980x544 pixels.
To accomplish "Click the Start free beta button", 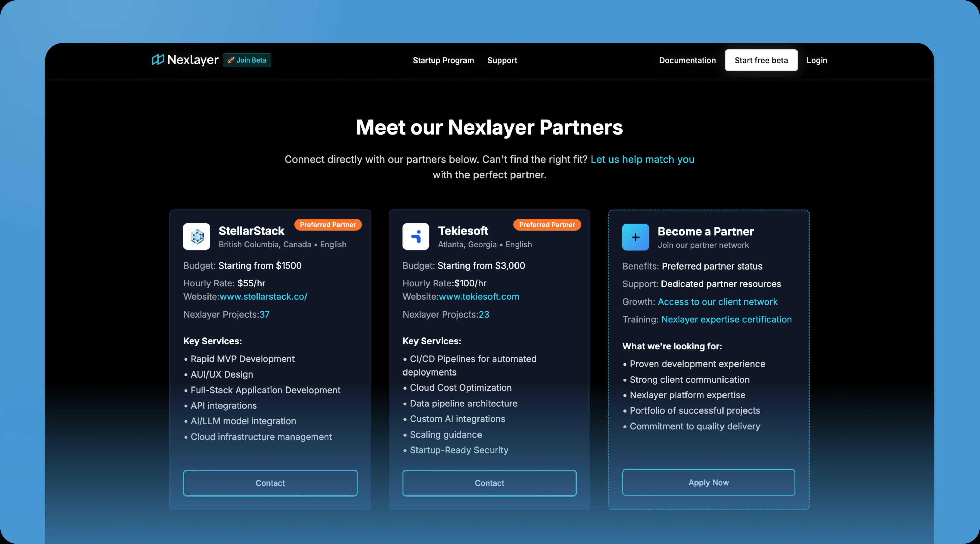I will [761, 60].
